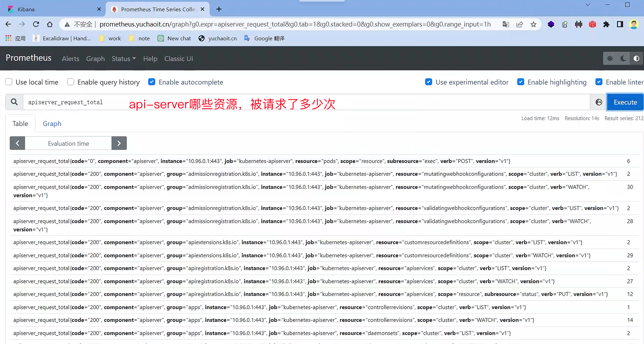644x344 pixels.
Task: Bookmark page with the star icon
Action: point(533,24)
